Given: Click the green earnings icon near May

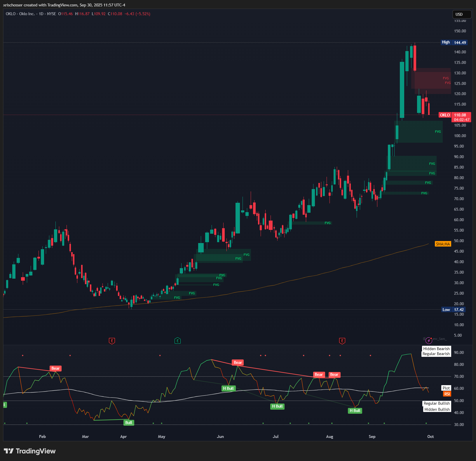Looking at the screenshot, I should coord(177,340).
